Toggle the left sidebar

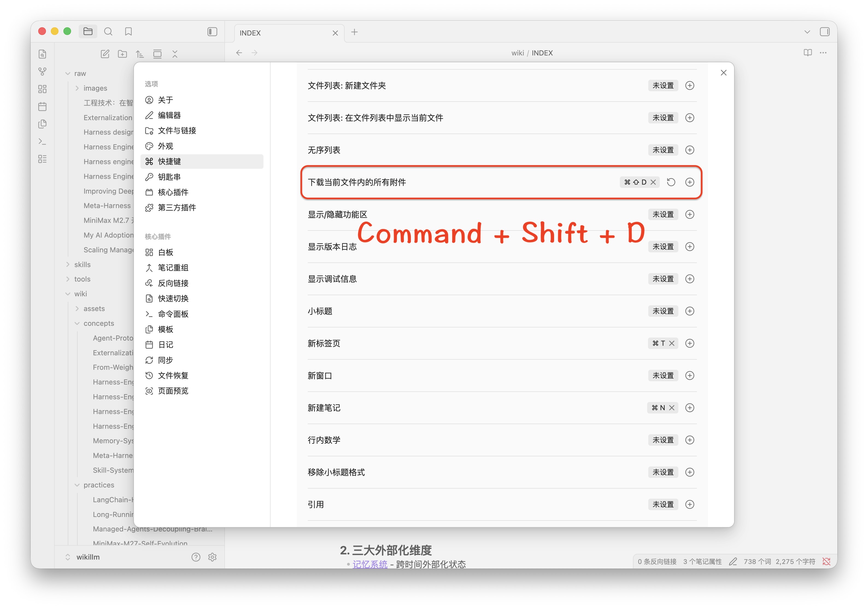pyautogui.click(x=212, y=32)
